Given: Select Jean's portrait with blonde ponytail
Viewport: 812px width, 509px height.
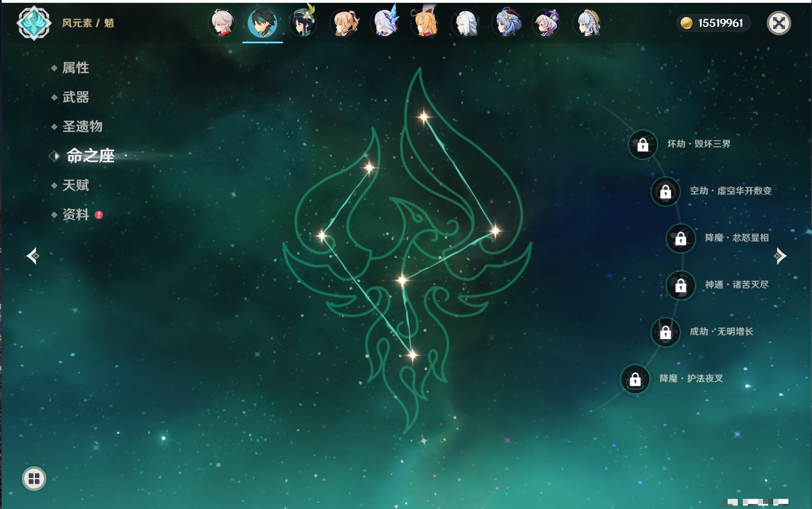Looking at the screenshot, I should tap(345, 23).
